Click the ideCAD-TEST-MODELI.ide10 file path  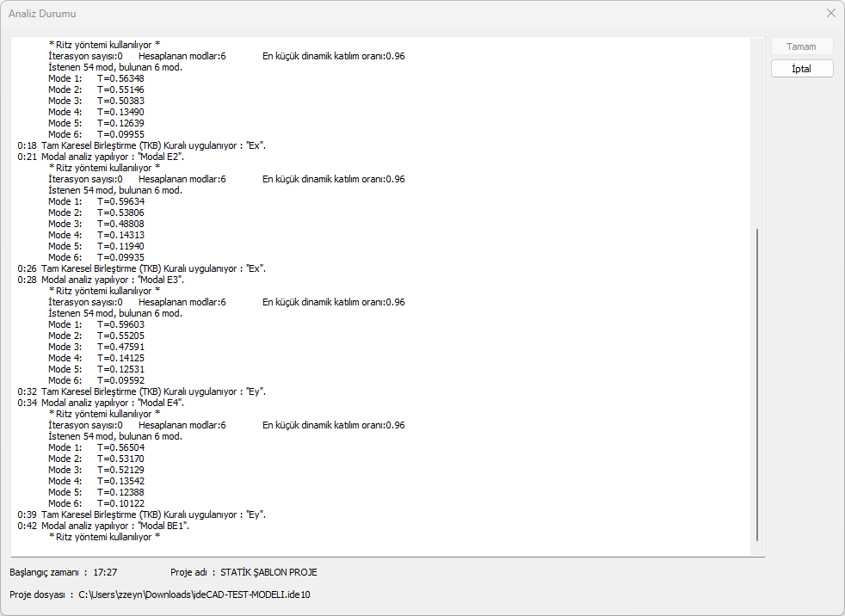(x=194, y=594)
